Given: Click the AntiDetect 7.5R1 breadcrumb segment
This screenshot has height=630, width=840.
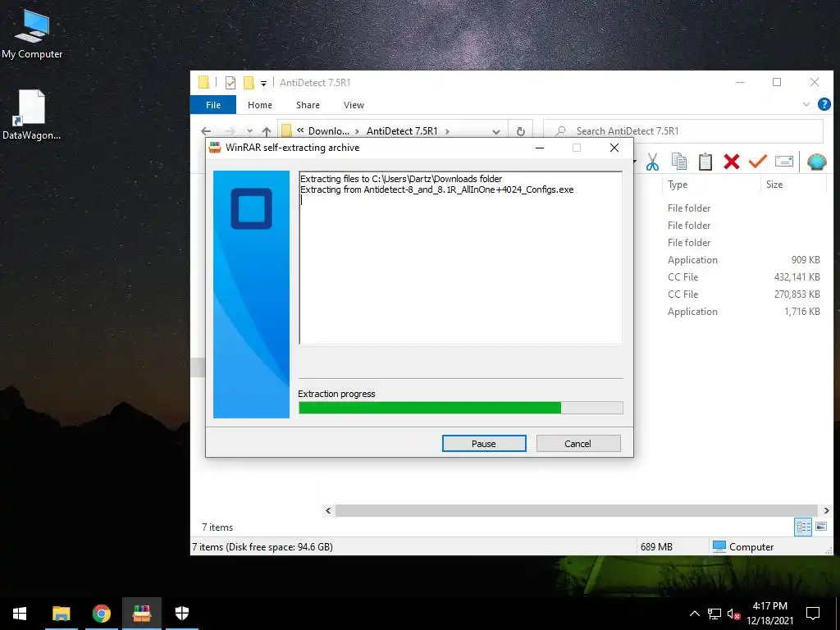Looking at the screenshot, I should pos(402,131).
